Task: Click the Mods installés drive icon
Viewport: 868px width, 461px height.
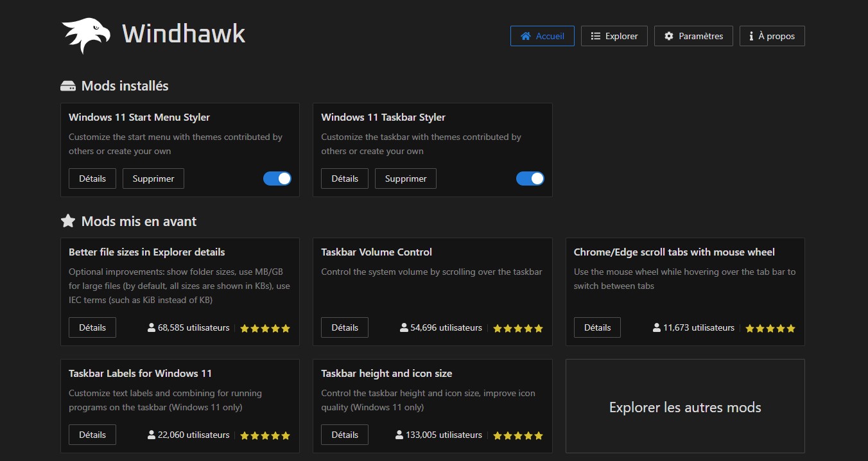Action: coord(68,86)
